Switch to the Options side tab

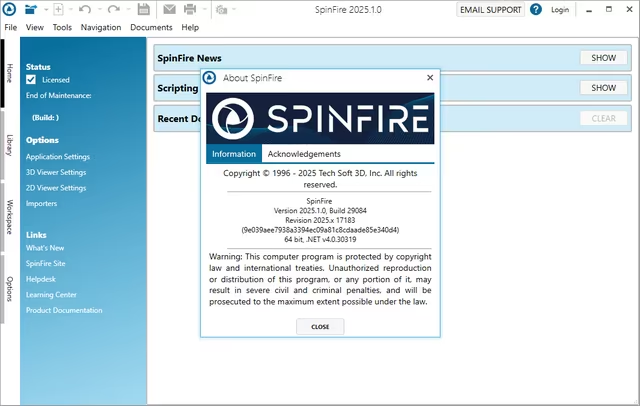tap(9, 289)
